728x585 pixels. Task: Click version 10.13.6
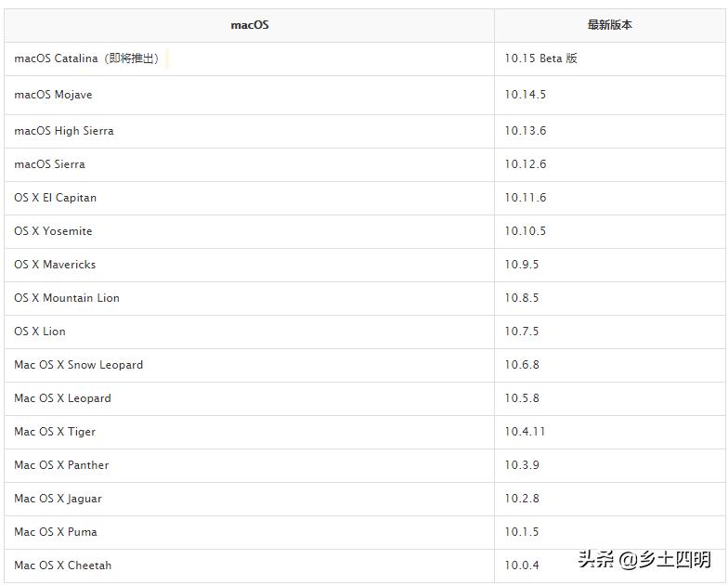point(526,131)
